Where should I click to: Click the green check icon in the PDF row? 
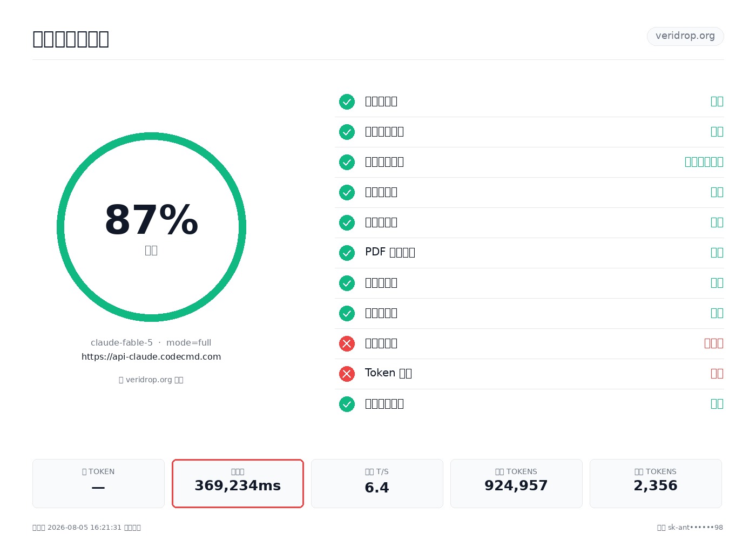347,253
